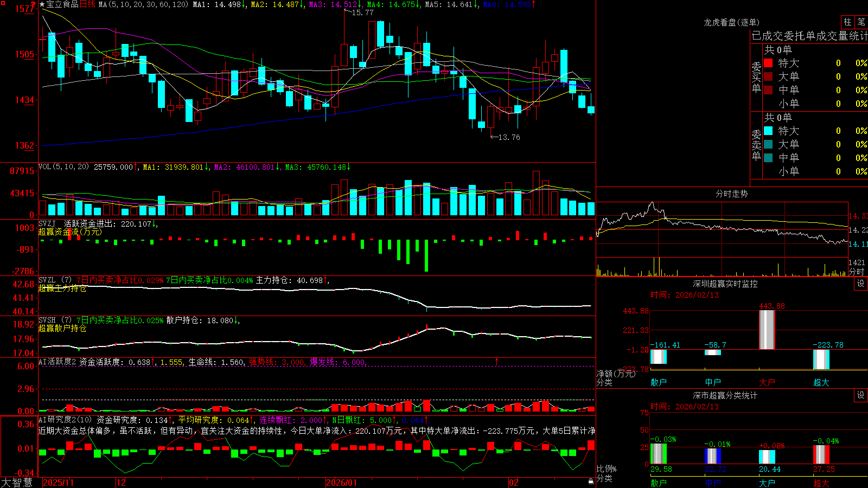The image size is (868, 488).
Task: Click the 比例% 分类 axis label
Action: point(607,473)
